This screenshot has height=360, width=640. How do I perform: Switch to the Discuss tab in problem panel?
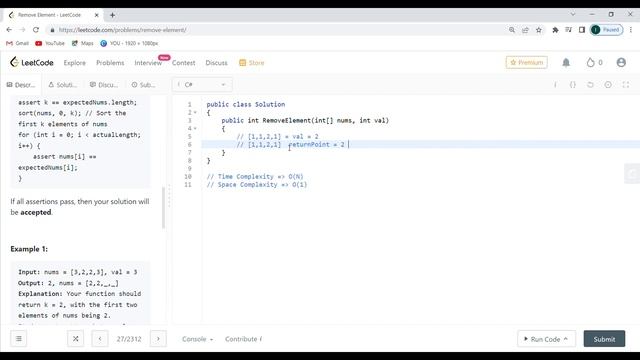(104, 85)
